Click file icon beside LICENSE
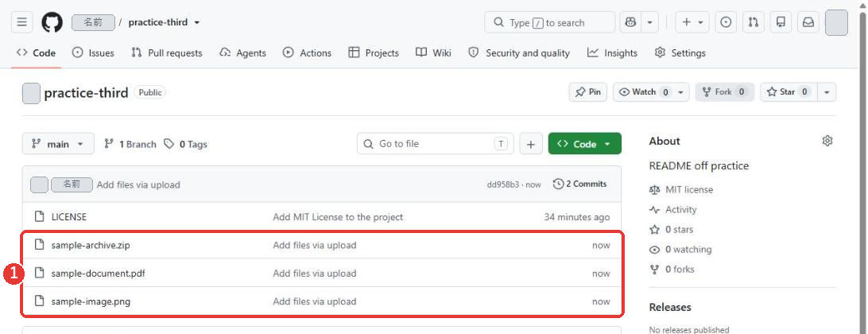Image resolution: width=868 pixels, height=334 pixels. (x=39, y=217)
